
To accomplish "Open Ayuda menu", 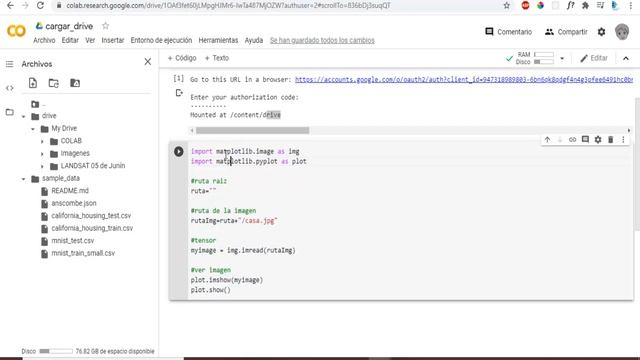I will click(x=254, y=40).
